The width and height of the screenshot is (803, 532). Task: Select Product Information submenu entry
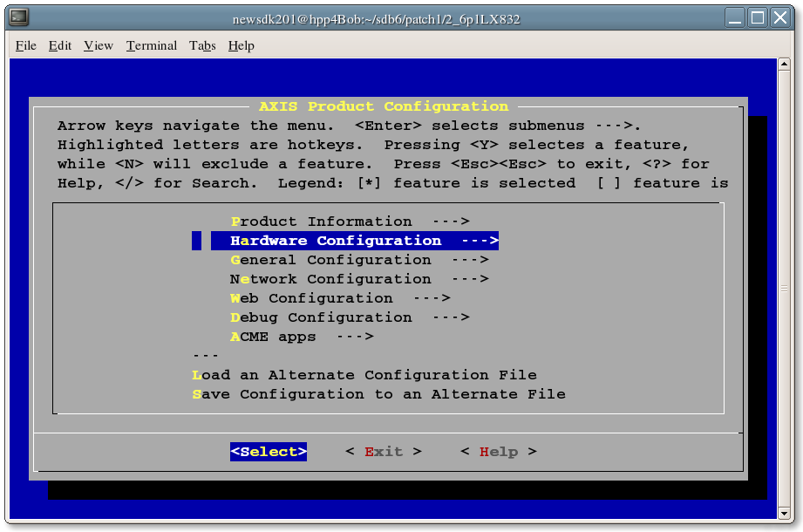tap(350, 222)
